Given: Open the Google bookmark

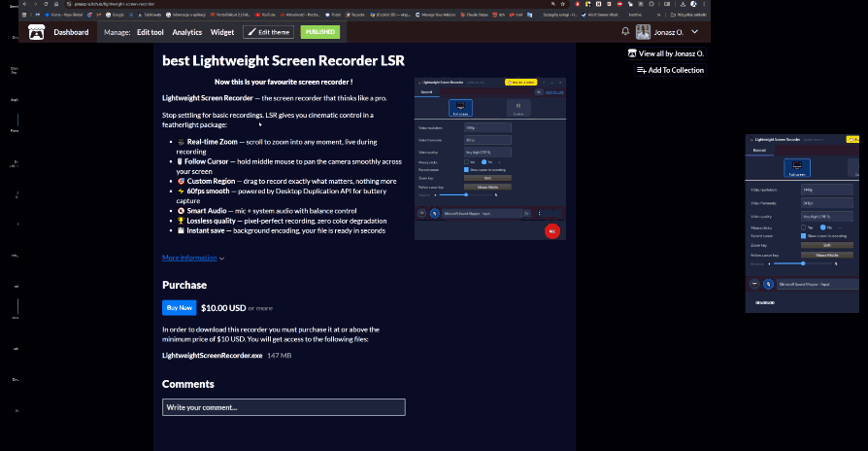Looking at the screenshot, I should coord(115,15).
